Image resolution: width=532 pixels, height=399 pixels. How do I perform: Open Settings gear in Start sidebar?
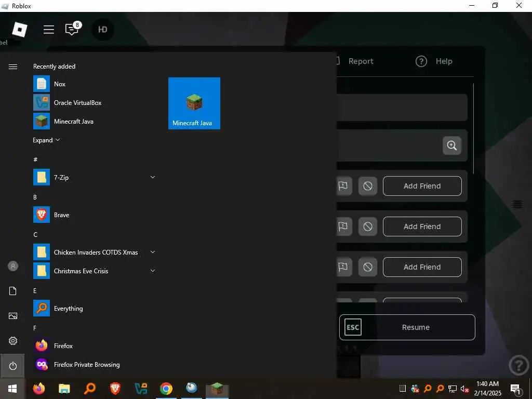pyautogui.click(x=13, y=341)
